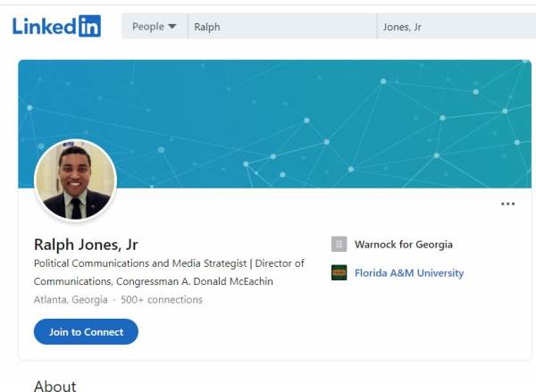Click the About section heading
This screenshot has width=536, height=392.
(x=54, y=386)
